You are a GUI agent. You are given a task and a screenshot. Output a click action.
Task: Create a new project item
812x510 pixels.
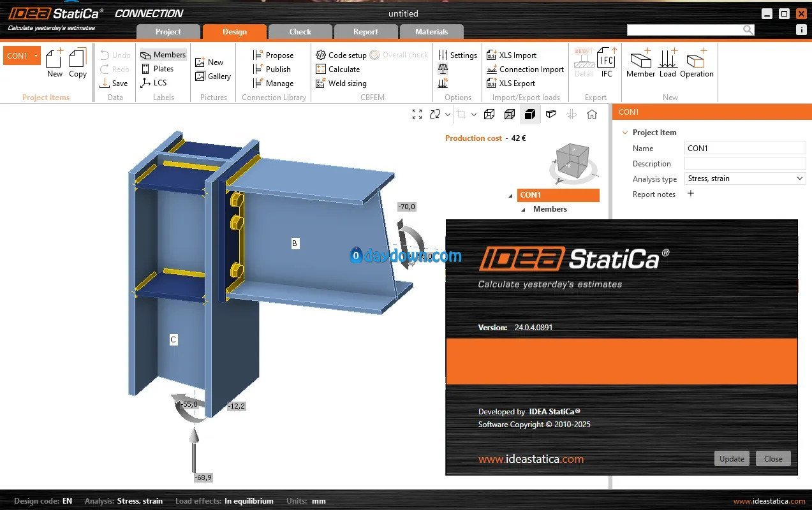pyautogui.click(x=55, y=63)
